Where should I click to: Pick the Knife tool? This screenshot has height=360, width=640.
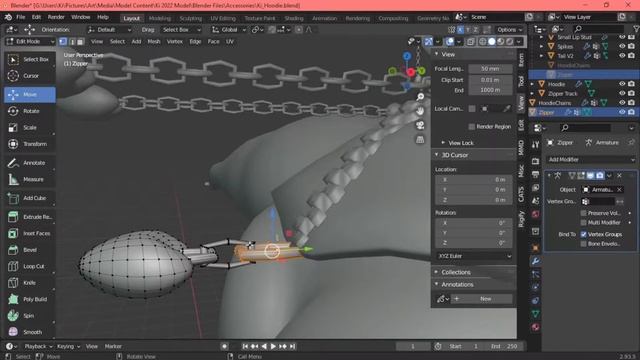pyautogui.click(x=30, y=283)
